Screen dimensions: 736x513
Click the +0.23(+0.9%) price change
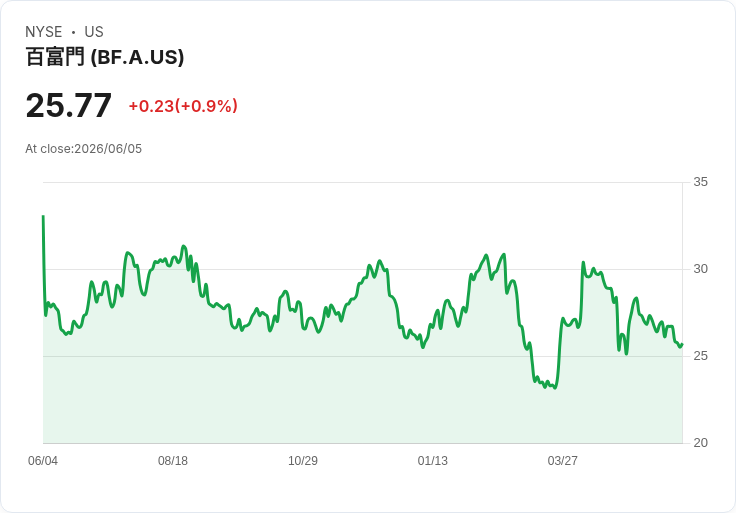tap(183, 106)
